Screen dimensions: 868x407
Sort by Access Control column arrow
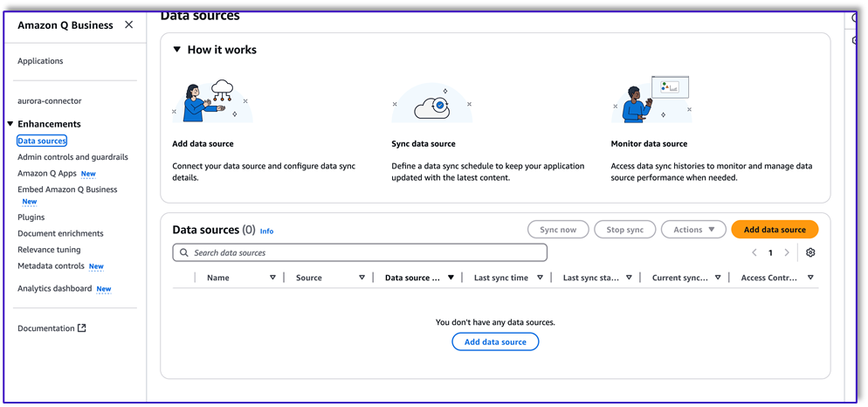[810, 278]
